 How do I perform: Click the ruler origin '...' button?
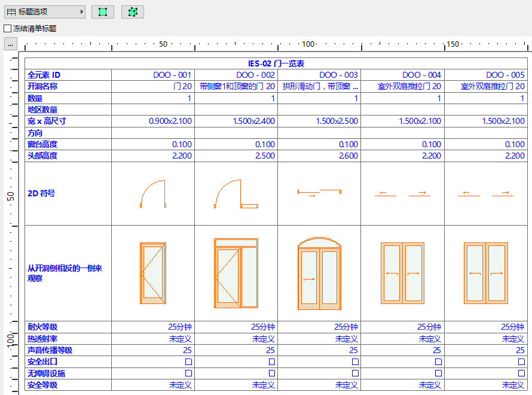10,43
